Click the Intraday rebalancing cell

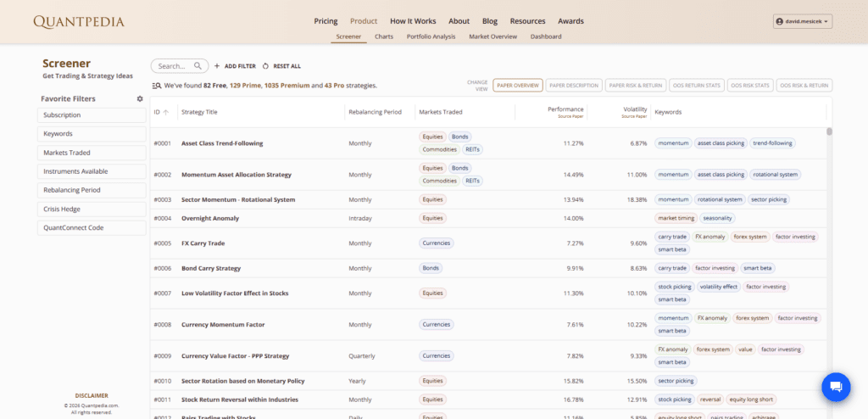coord(360,218)
